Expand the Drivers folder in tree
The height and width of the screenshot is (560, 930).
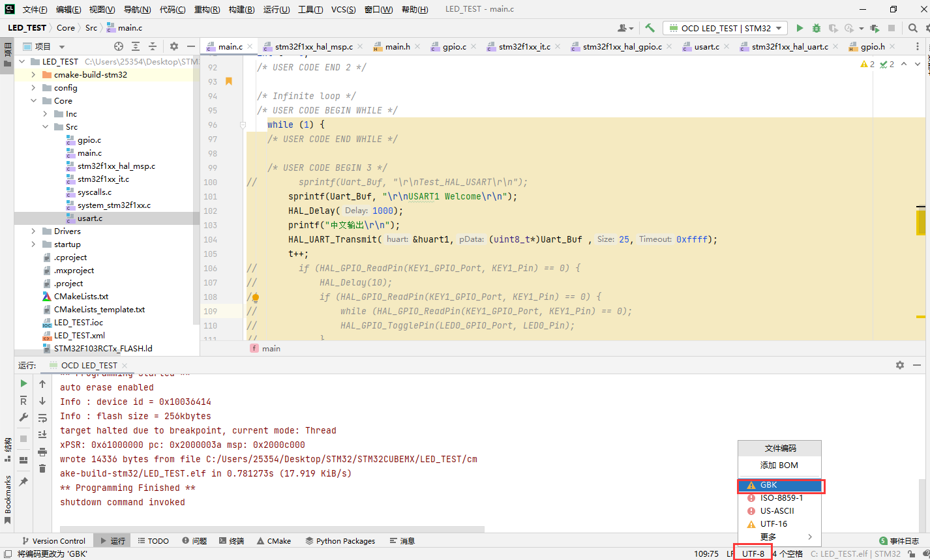[33, 231]
